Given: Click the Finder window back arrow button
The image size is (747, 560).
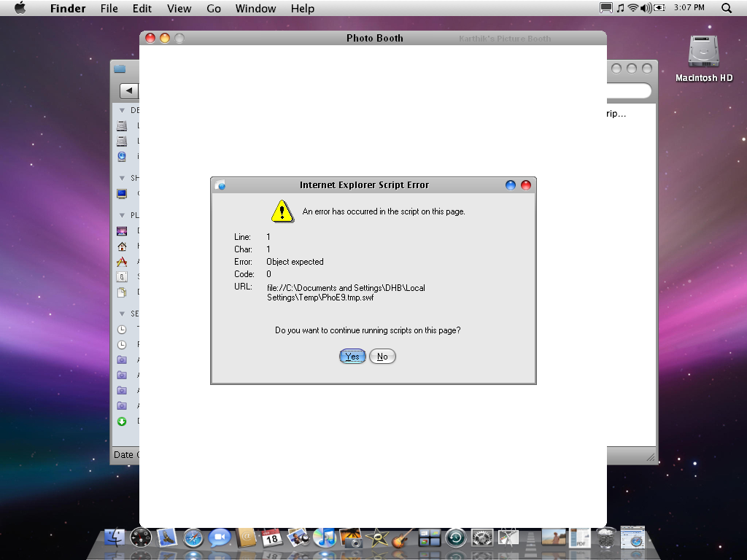Looking at the screenshot, I should 128,90.
